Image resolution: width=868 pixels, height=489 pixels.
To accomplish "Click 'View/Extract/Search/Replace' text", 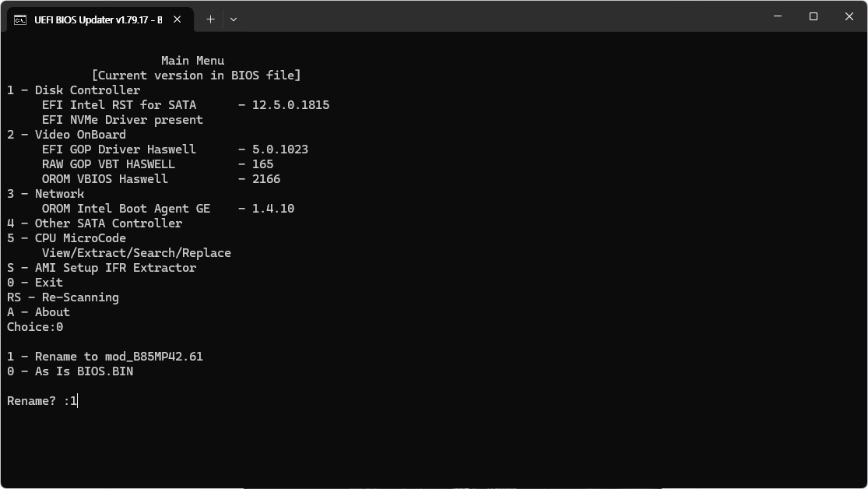I will click(x=136, y=253).
